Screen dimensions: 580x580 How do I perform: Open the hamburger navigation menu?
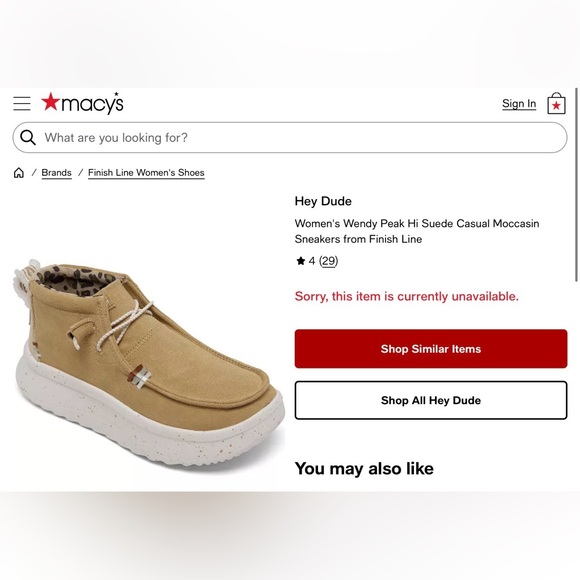pos(22,104)
